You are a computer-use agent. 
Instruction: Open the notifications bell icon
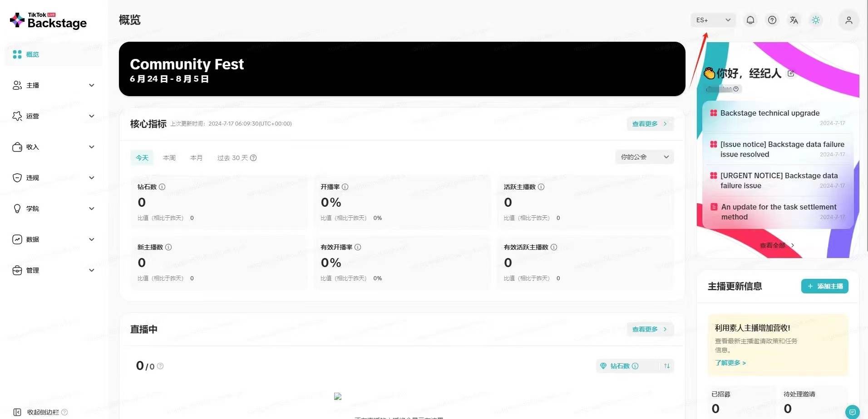[750, 20]
